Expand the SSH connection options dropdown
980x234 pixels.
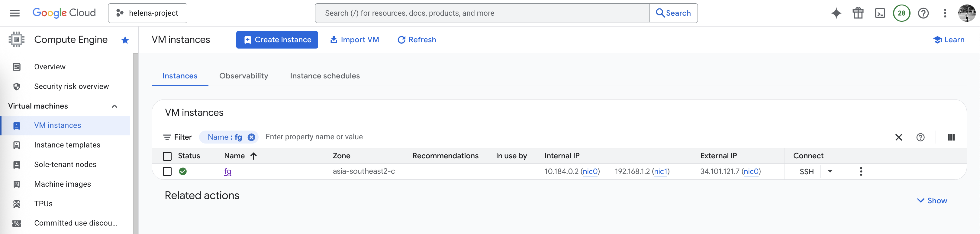coord(830,171)
